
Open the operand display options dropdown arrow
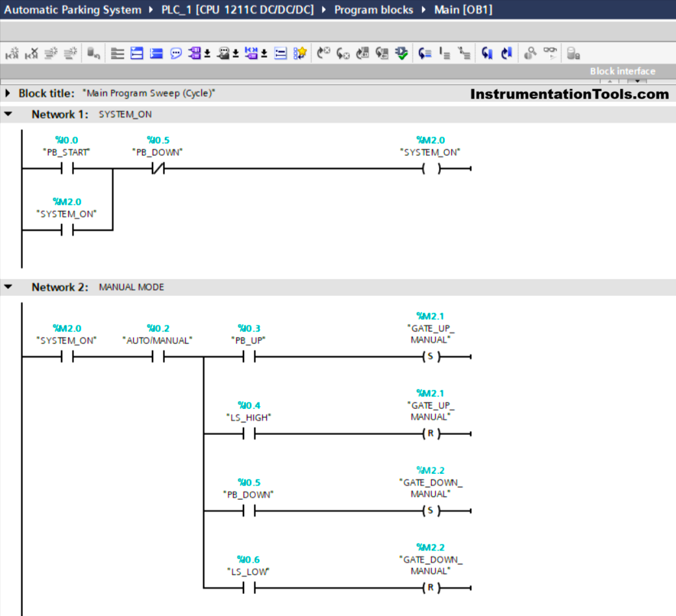click(207, 53)
